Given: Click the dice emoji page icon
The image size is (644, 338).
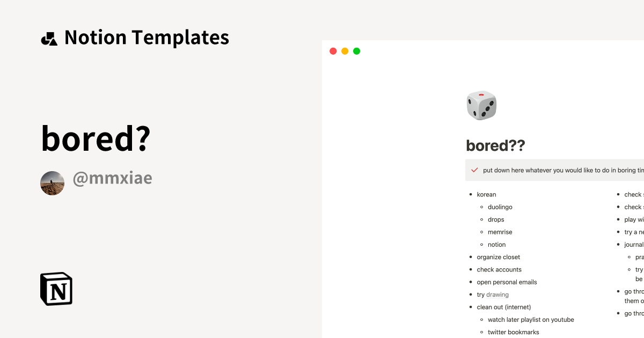Looking at the screenshot, I should pos(481,105).
